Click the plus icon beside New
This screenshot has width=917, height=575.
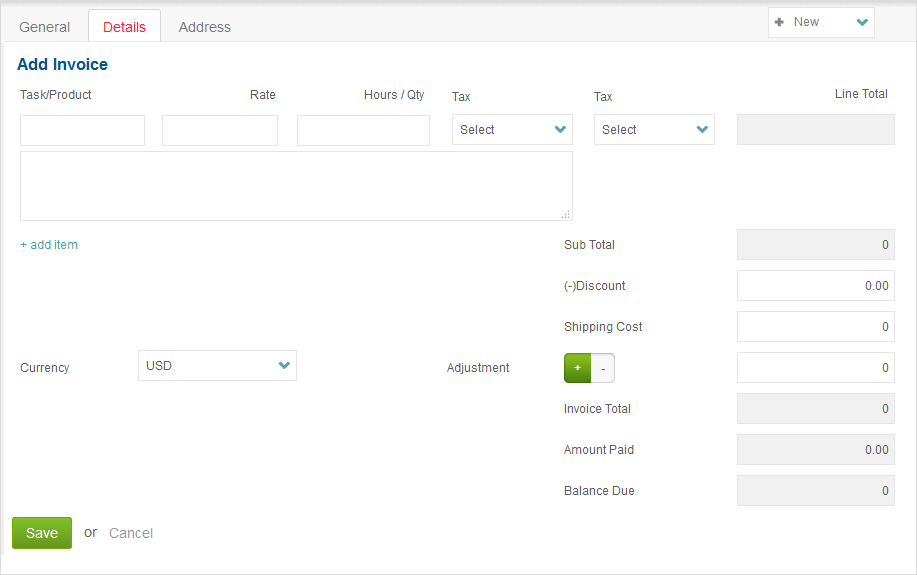click(779, 22)
